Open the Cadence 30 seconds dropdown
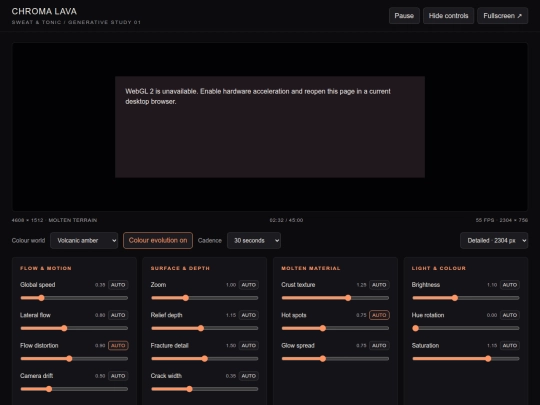 click(x=254, y=240)
